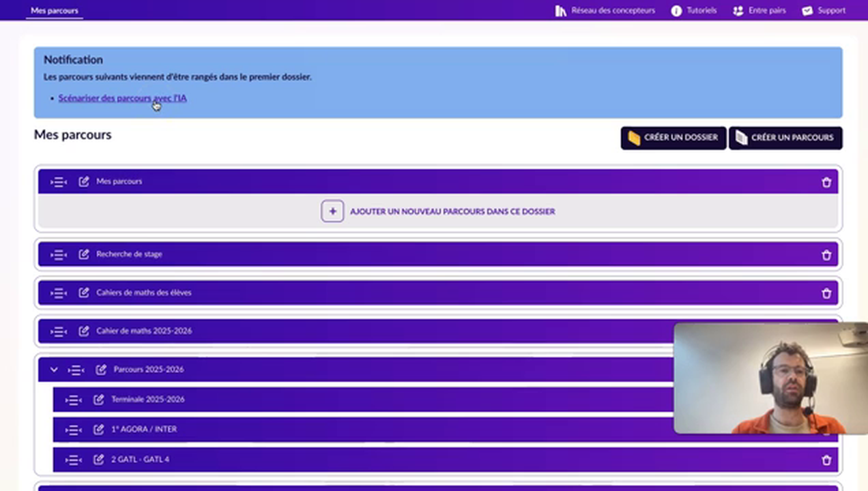This screenshot has height=491, width=868.
Task: Edit the Mes parcours folder name
Action: pyautogui.click(x=84, y=181)
